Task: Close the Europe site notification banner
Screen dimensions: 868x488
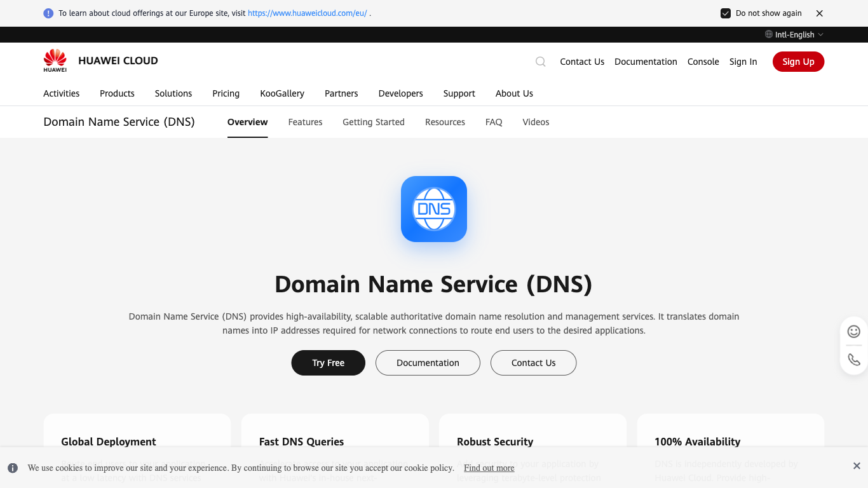Action: 820,13
